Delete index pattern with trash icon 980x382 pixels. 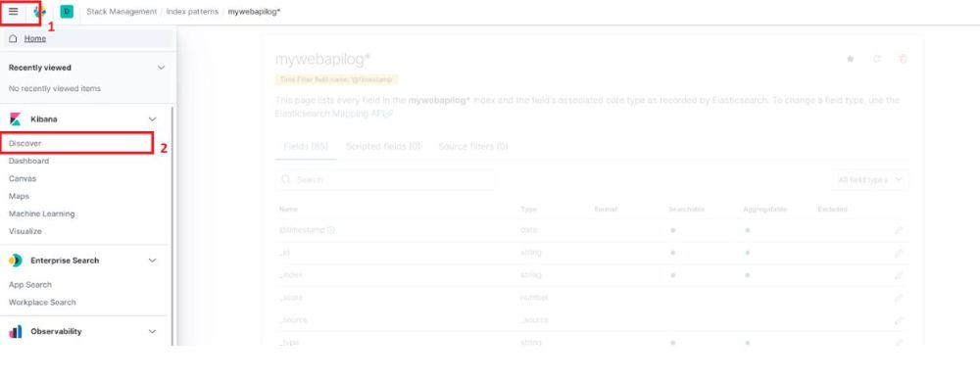[903, 59]
